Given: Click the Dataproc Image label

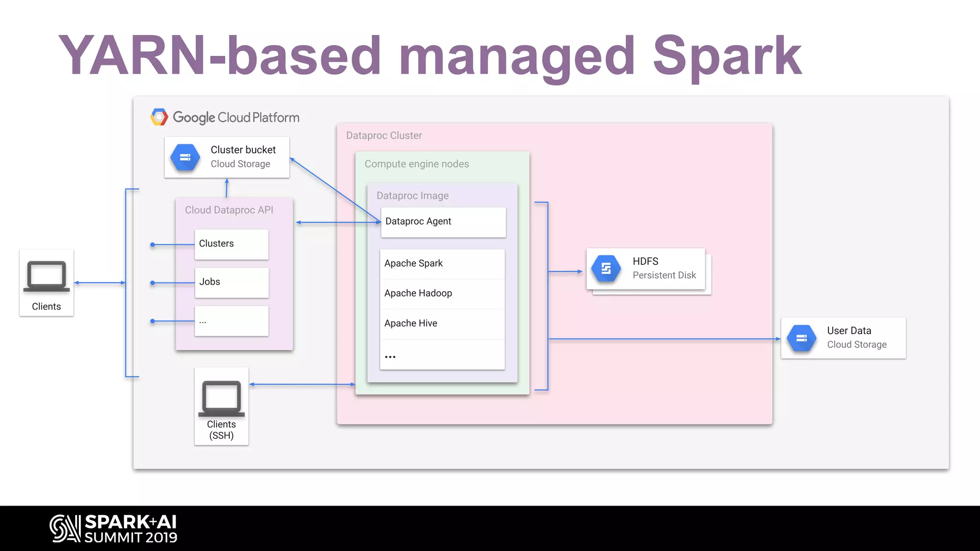Looking at the screenshot, I should pyautogui.click(x=412, y=196).
